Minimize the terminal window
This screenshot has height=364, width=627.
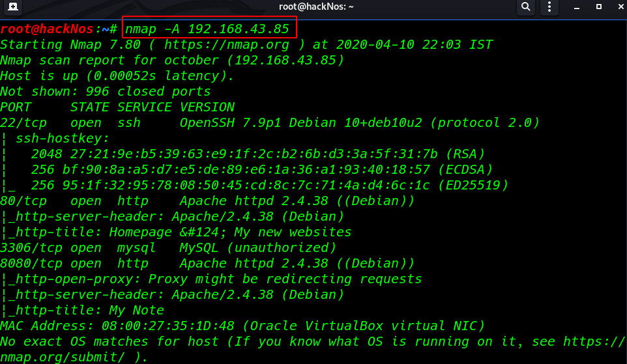(x=577, y=7)
